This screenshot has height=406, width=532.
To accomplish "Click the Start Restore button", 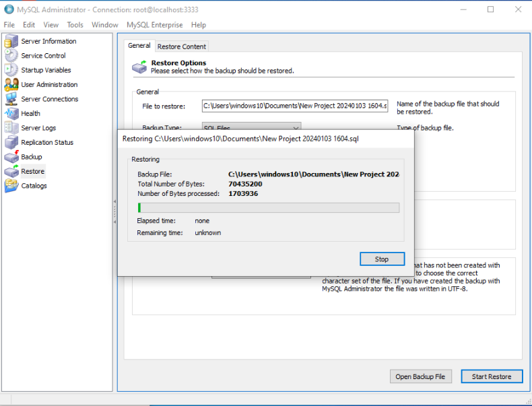I will pos(492,376).
